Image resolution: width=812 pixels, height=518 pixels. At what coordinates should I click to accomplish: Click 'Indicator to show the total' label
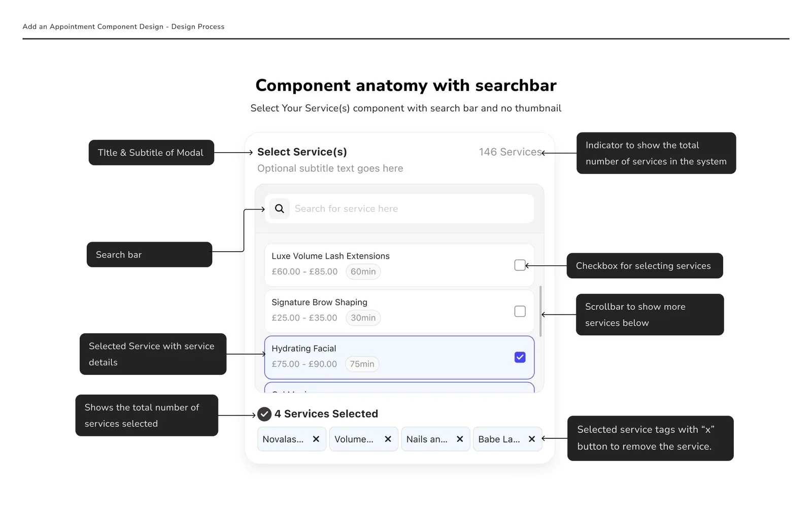point(656,153)
